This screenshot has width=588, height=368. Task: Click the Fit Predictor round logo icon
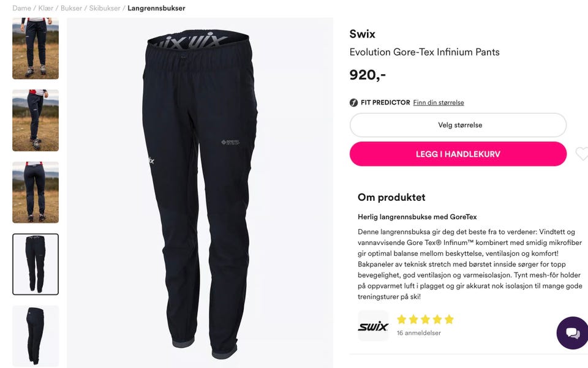(353, 102)
